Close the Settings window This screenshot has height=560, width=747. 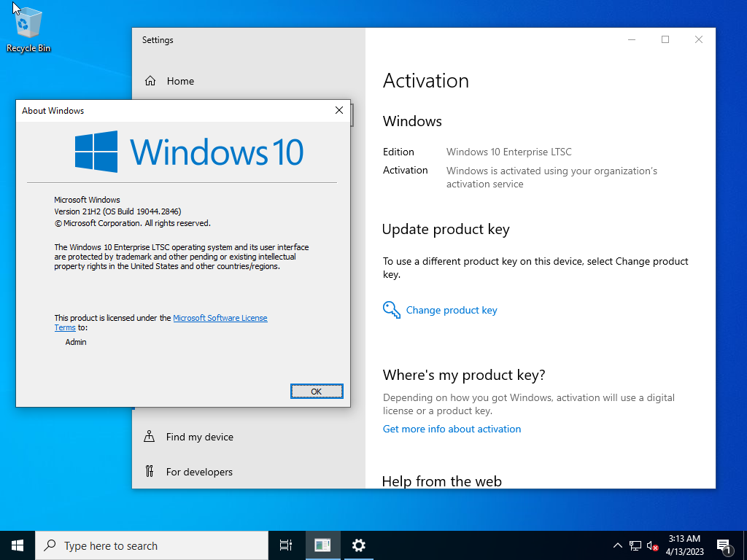[698, 39]
